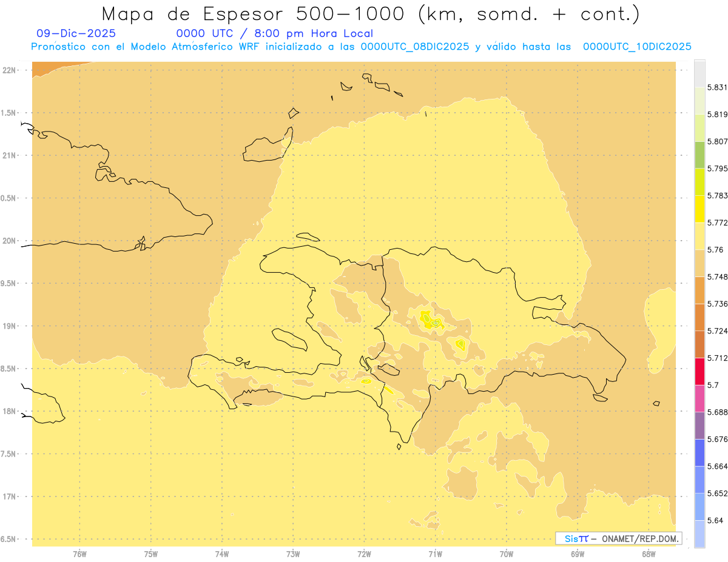Select the date text "09-Dic-2025"

click(x=76, y=33)
